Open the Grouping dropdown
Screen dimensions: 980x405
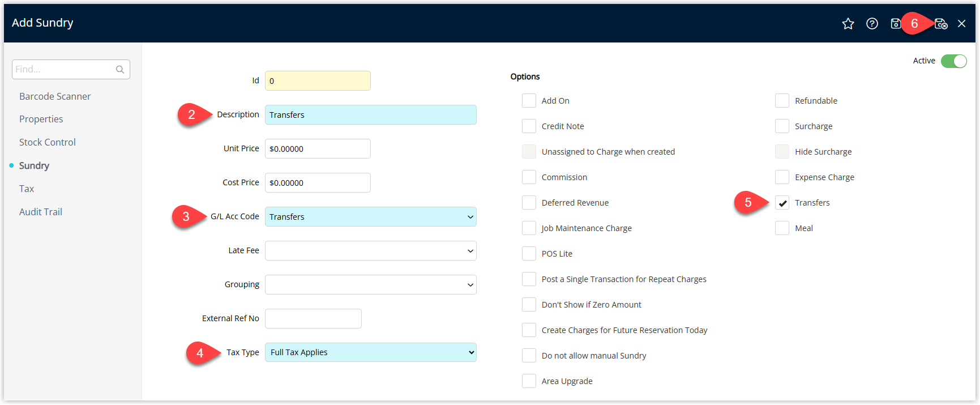coord(370,285)
